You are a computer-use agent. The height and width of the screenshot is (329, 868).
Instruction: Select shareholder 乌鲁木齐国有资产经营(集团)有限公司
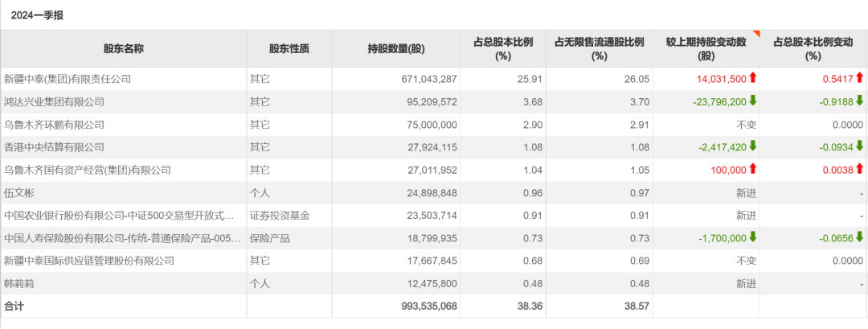point(88,170)
